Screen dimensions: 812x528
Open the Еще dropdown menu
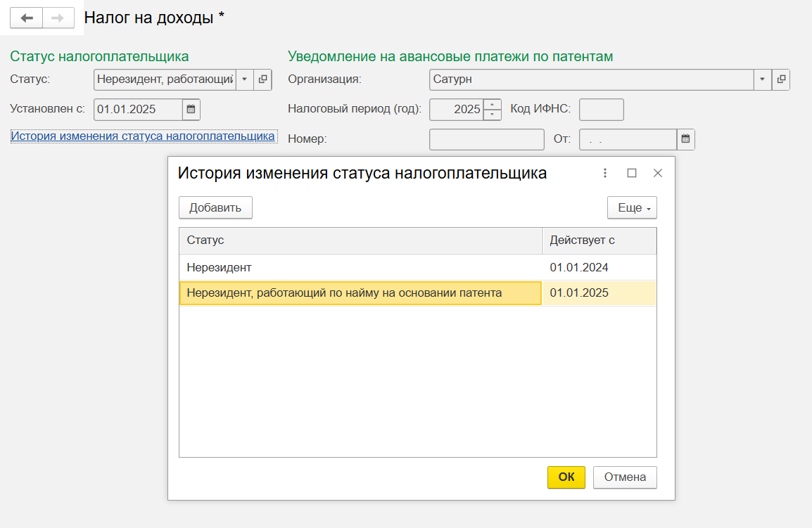click(633, 207)
